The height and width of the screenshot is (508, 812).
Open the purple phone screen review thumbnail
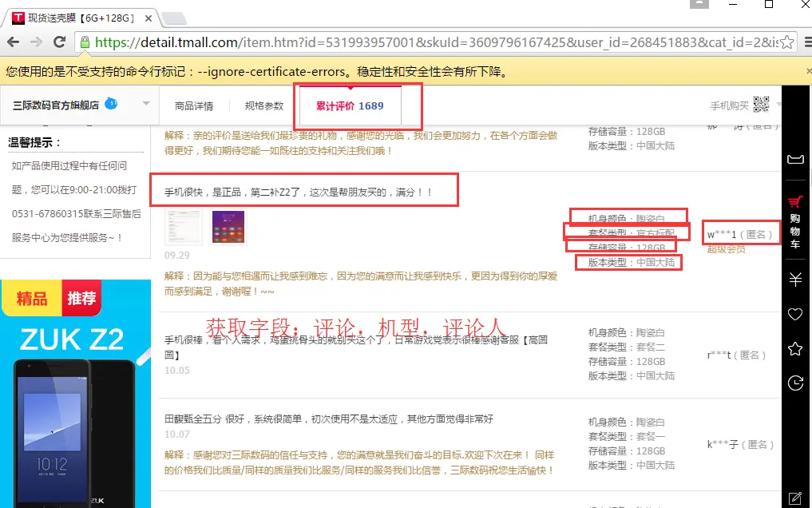click(228, 227)
